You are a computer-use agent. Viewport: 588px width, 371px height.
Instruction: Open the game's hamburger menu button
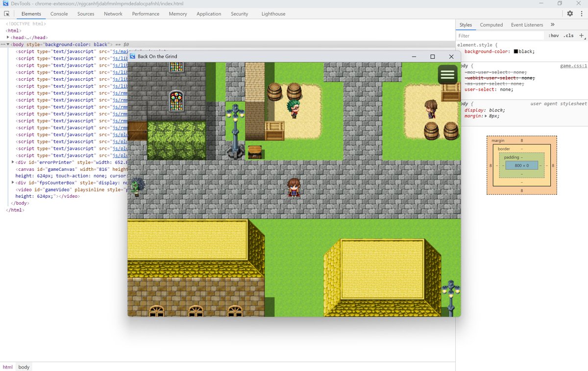(447, 74)
